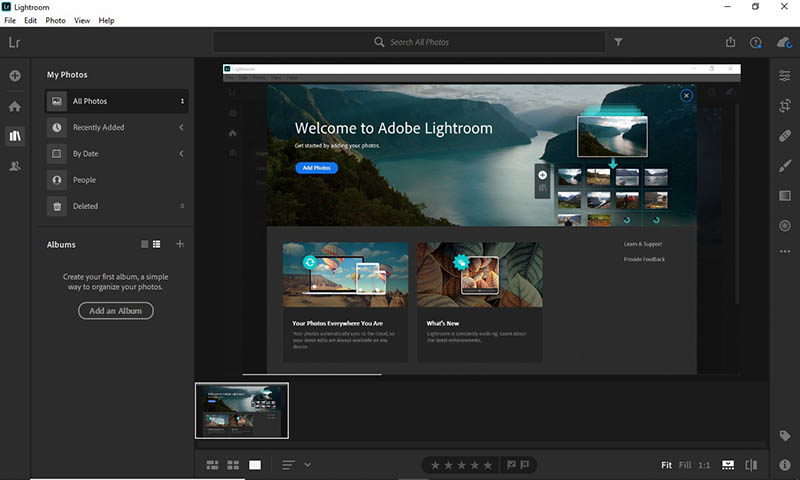Expand the By Date section

pyautogui.click(x=181, y=154)
